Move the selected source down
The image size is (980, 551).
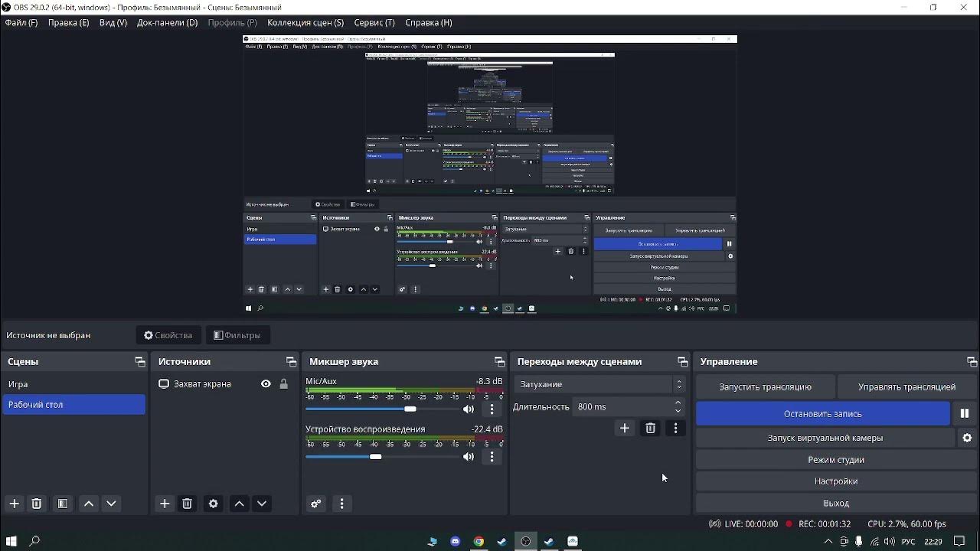click(x=262, y=504)
